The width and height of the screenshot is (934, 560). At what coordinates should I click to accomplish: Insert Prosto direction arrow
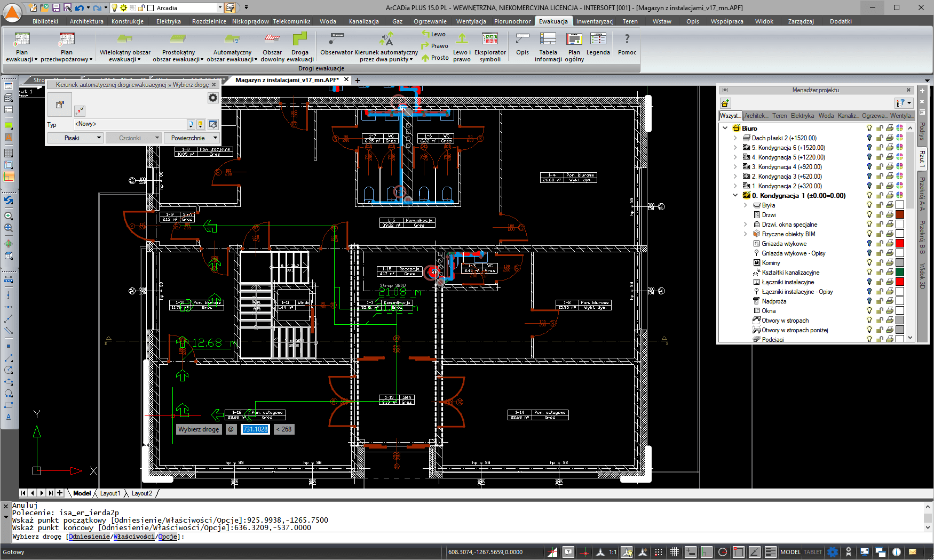435,58
